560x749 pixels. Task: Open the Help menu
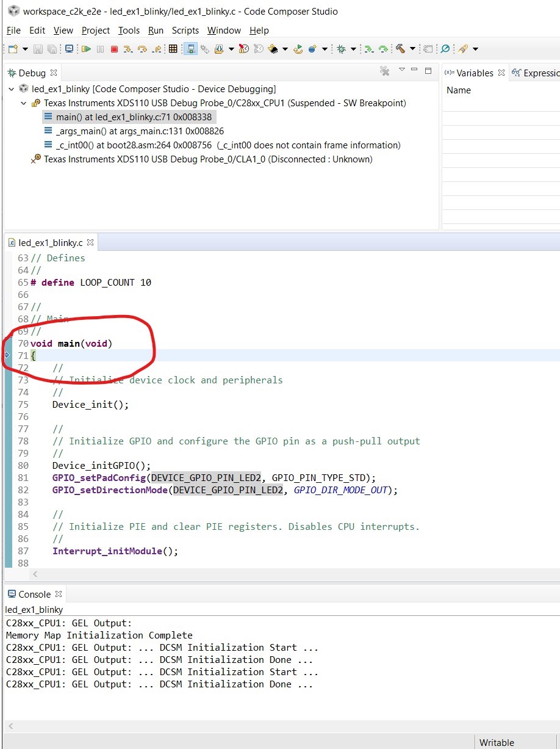point(259,30)
